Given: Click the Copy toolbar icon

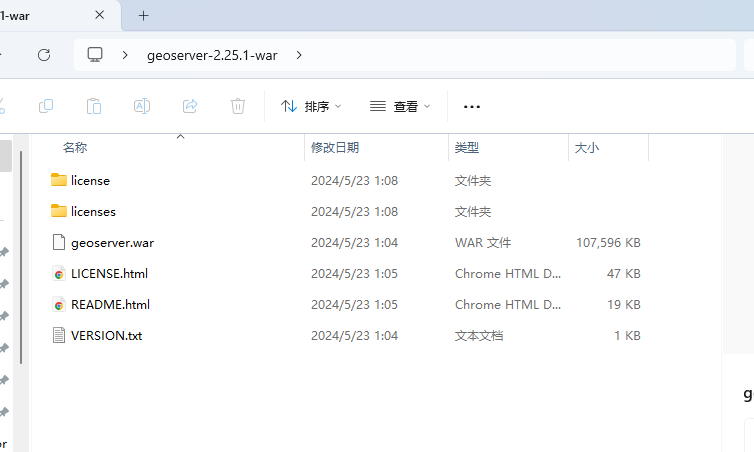Looking at the screenshot, I should tap(46, 106).
